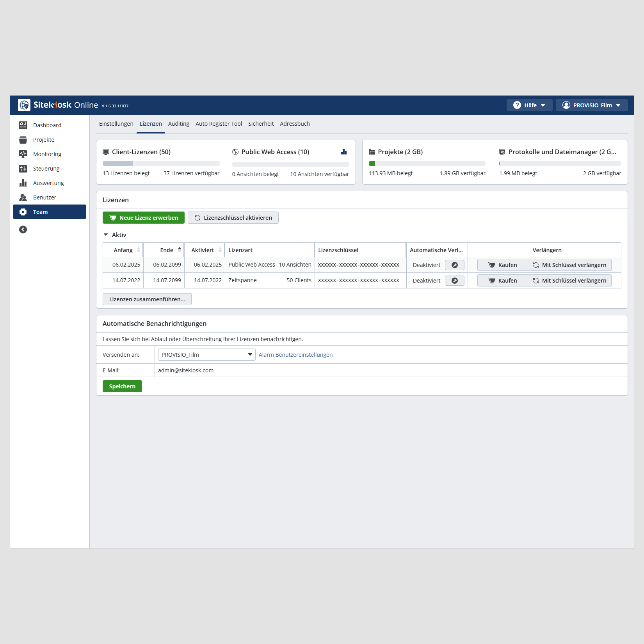Click the Auswertung bar chart icon
The image size is (644, 644).
click(23, 183)
